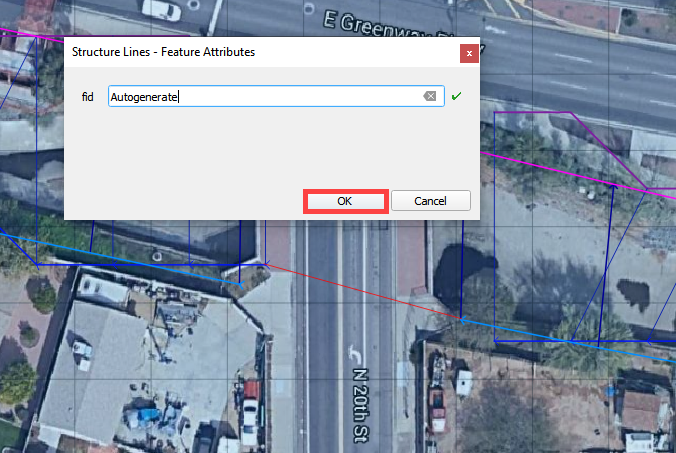The height and width of the screenshot is (453, 676).
Task: Close the Structure Lines dialog window
Action: coord(468,52)
